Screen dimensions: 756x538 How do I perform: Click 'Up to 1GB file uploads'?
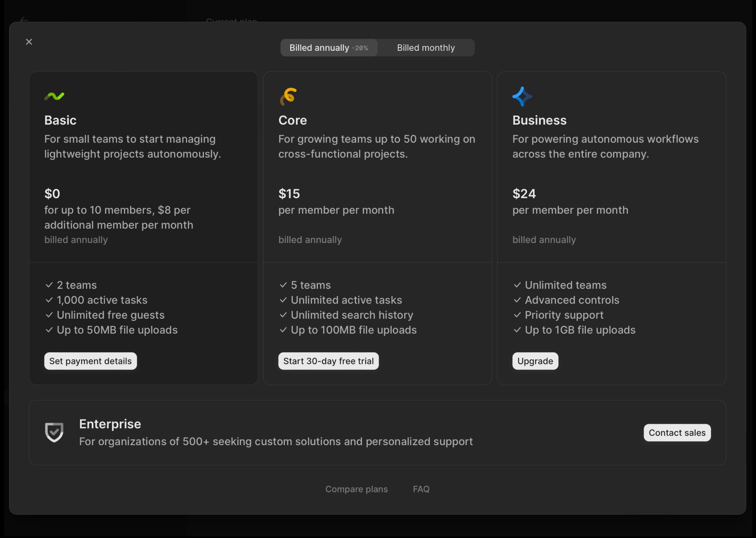[580, 330]
